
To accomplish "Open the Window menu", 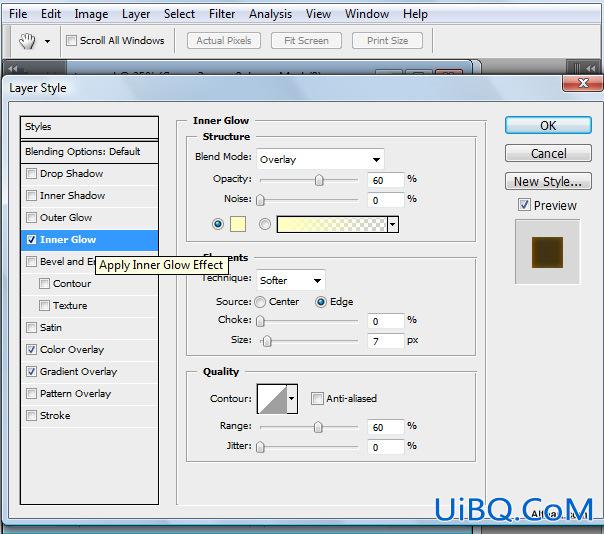I will (367, 14).
